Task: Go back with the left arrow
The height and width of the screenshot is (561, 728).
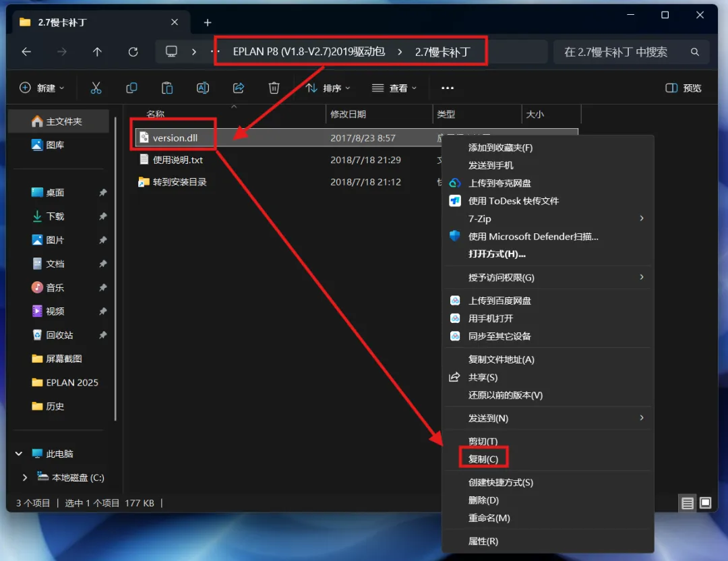Action: coord(26,51)
